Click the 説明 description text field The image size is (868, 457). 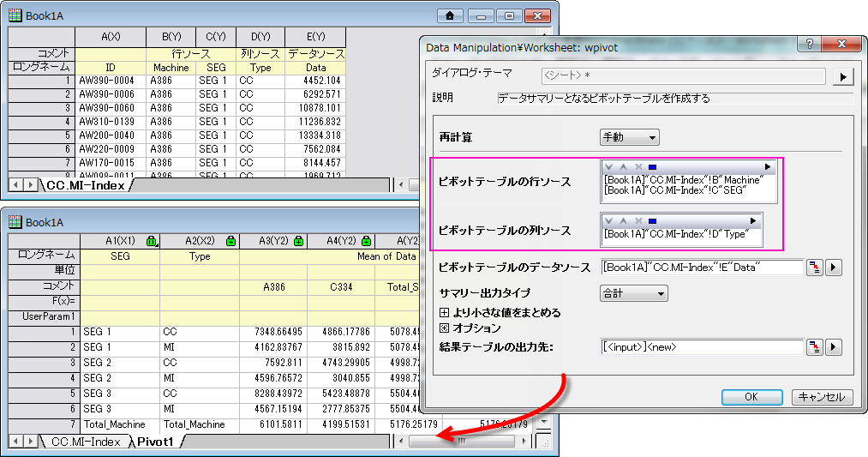coord(675,99)
